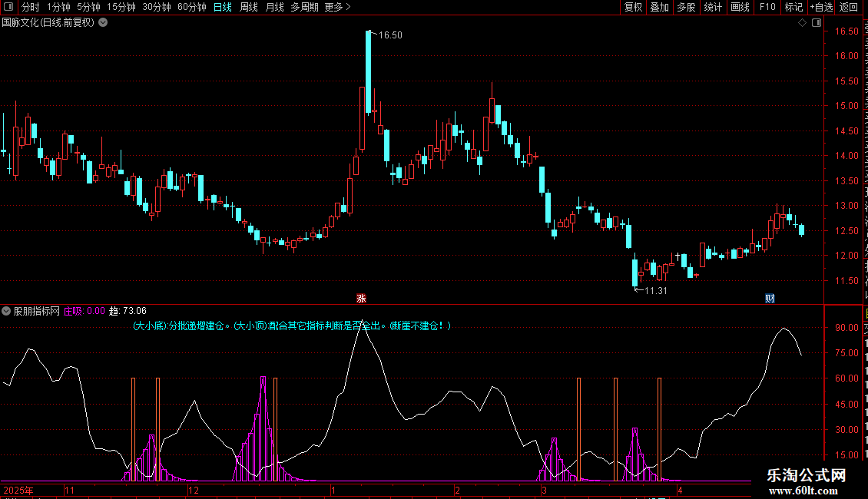Switch to 周线 weekly chart
The image size is (868, 499).
tap(249, 7)
